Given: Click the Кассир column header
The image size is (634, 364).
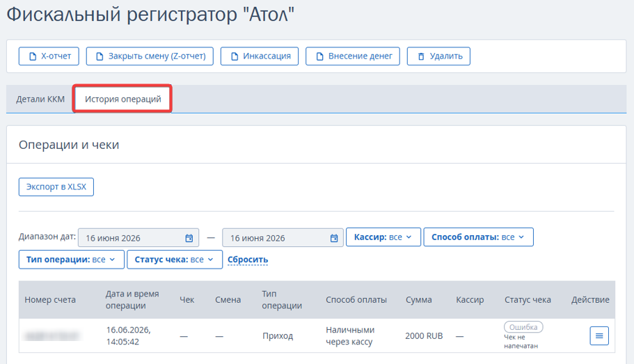Looking at the screenshot, I should [470, 300].
